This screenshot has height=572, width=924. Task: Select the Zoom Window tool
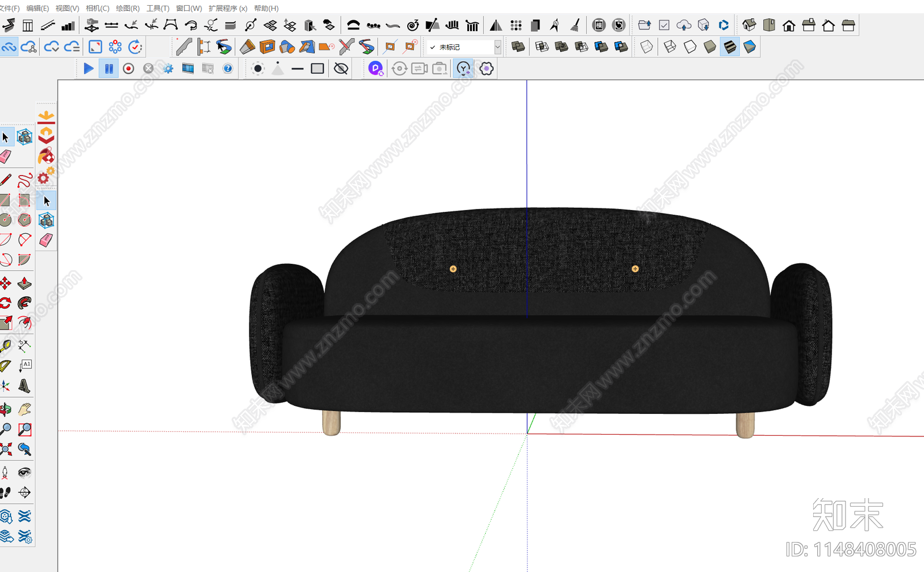coord(24,429)
